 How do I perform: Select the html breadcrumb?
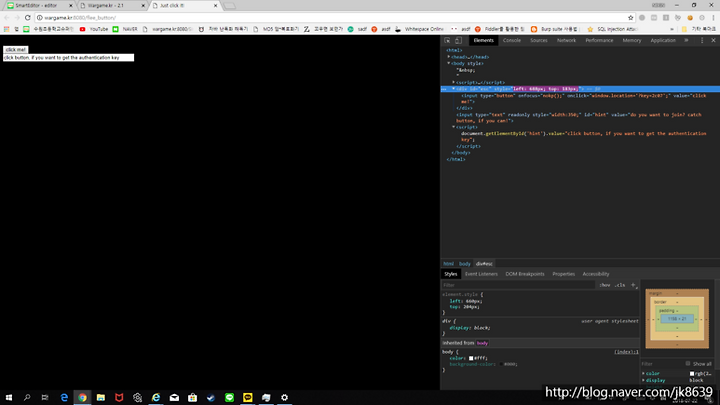[449, 264]
